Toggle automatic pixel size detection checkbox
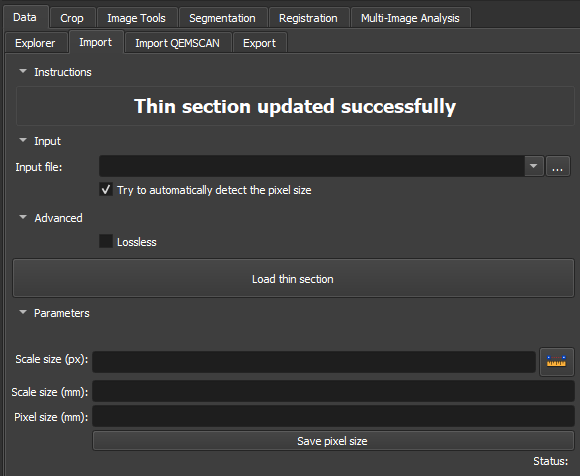This screenshot has width=580, height=476. click(106, 189)
